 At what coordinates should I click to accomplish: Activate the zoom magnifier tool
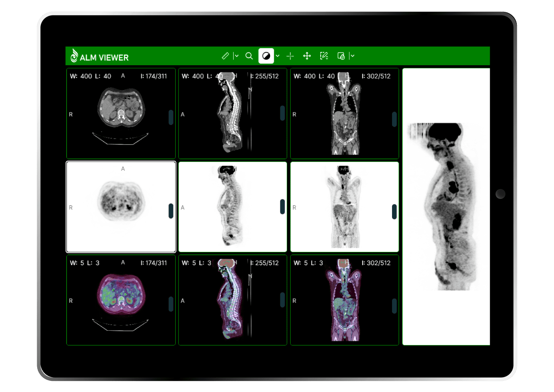pos(249,56)
